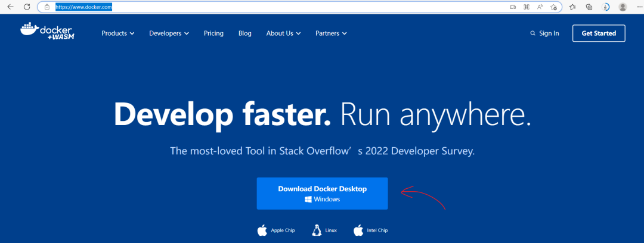Expand the Developers menu
The height and width of the screenshot is (243, 644).
(x=169, y=33)
